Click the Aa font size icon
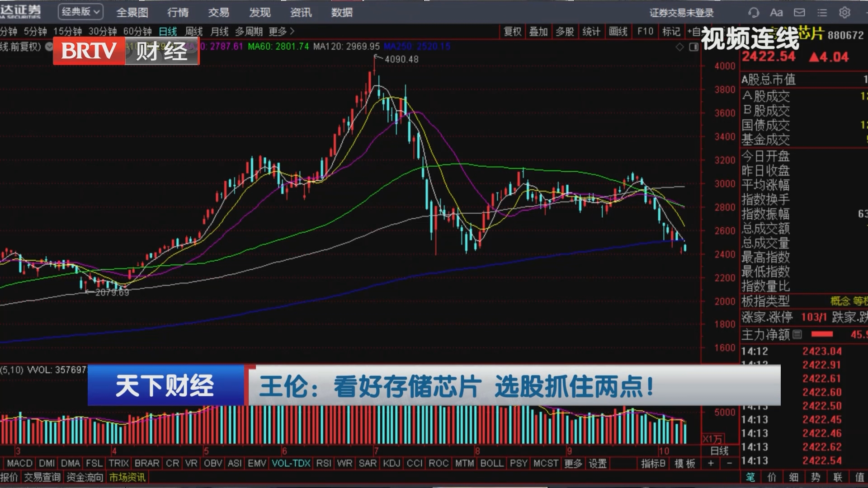This screenshot has width=868, height=488. (x=776, y=13)
